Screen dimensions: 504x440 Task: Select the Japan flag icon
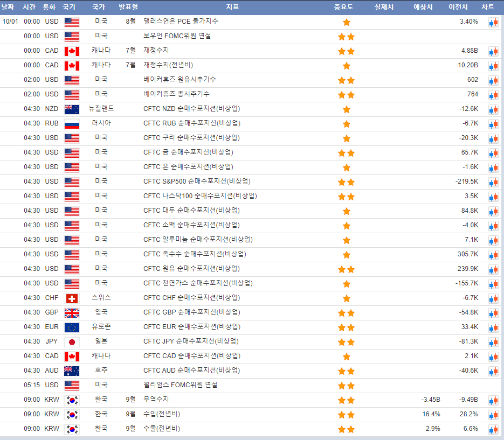click(x=72, y=342)
